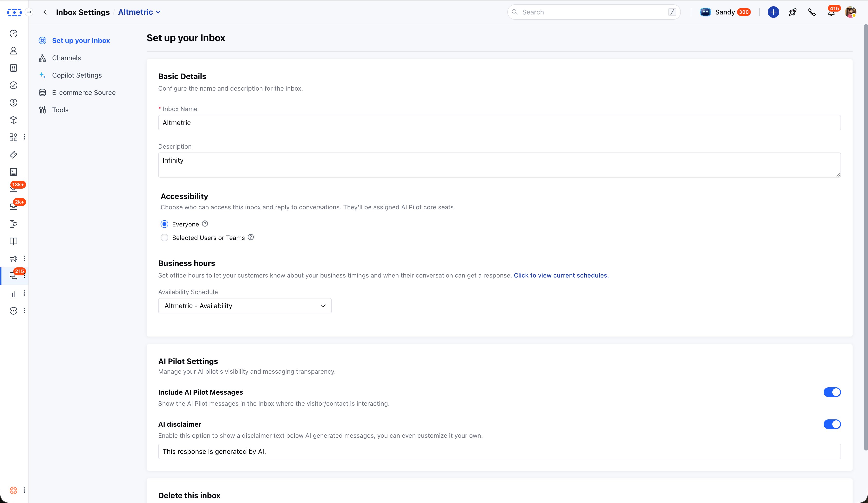
Task: Click the help lifebuoy icon at bottom
Action: (x=14, y=490)
